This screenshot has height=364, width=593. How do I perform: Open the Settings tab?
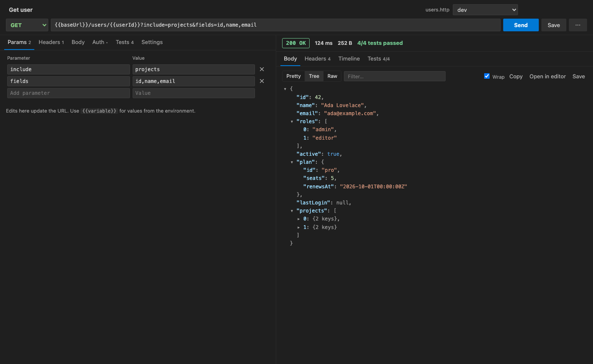pos(152,42)
